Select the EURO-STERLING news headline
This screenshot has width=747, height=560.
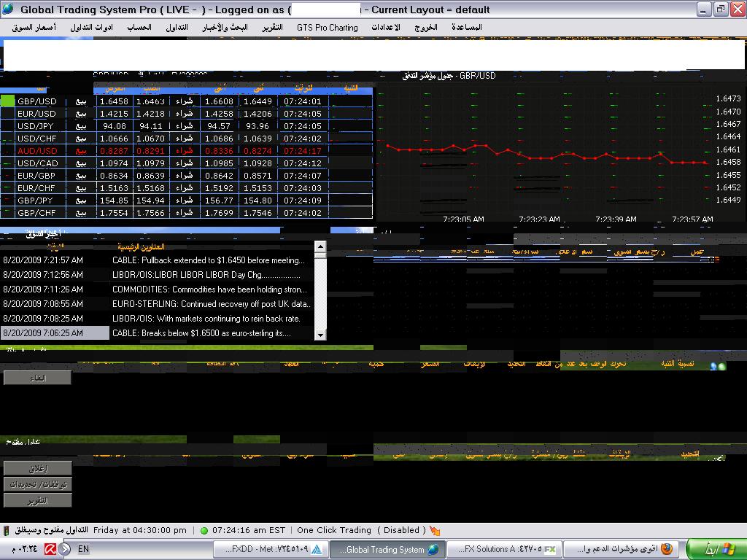coord(212,304)
